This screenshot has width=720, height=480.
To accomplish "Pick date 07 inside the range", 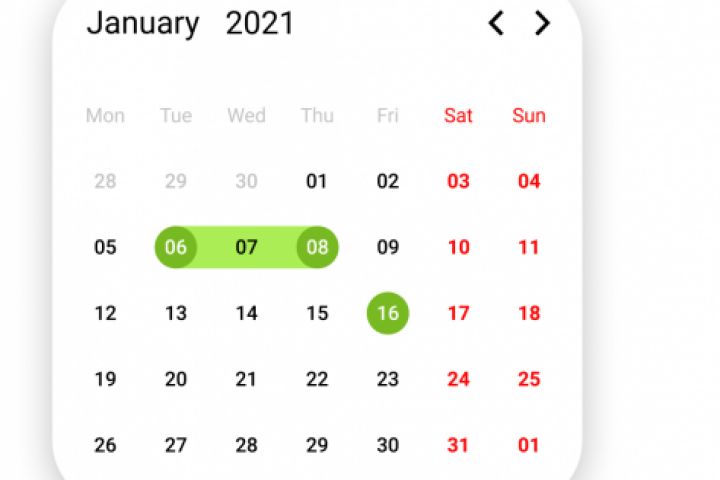I will pyautogui.click(x=246, y=247).
